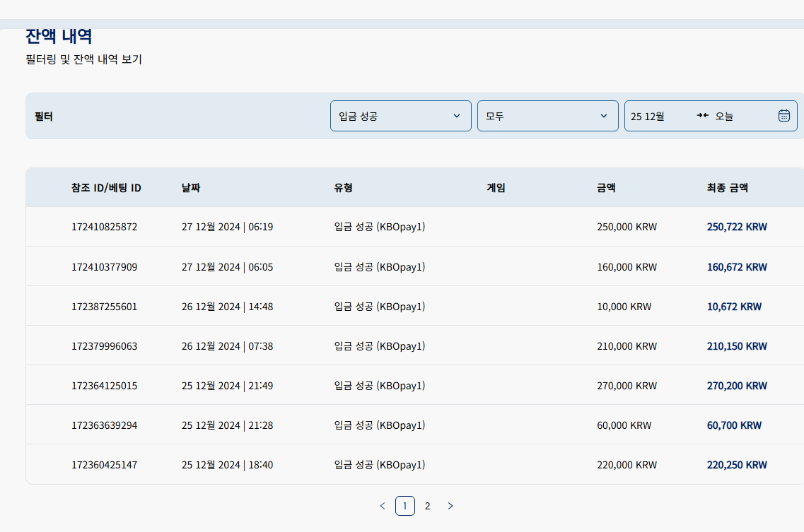Select reference ID 172410825872
804x532 pixels.
pos(105,227)
